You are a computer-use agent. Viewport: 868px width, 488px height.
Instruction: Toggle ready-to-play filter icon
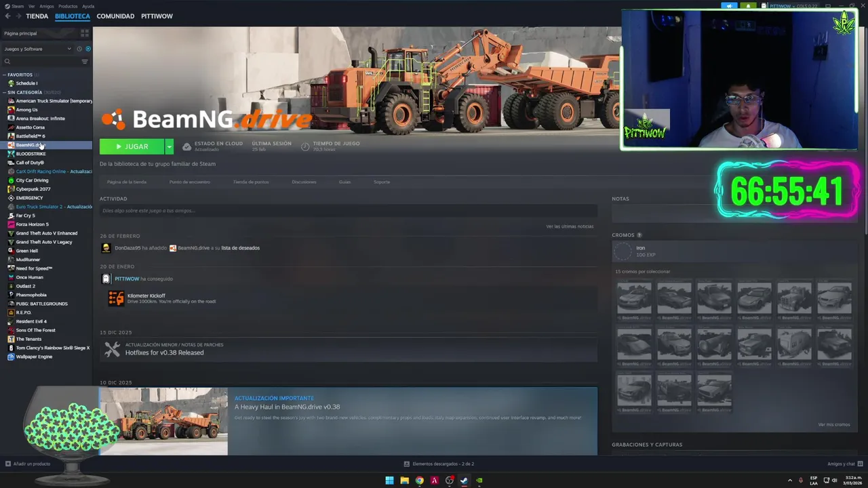(88, 49)
